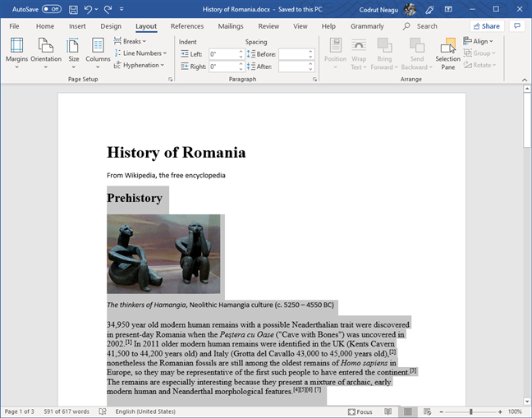Image resolution: width=532 pixels, height=418 pixels.
Task: Click the Spacing Before input field
Action: click(x=293, y=54)
